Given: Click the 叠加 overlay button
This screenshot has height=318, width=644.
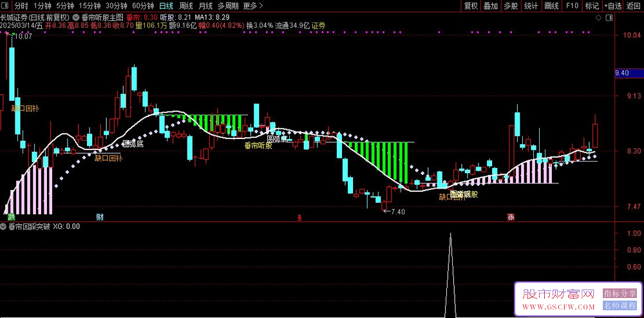Looking at the screenshot, I should click(x=491, y=6).
